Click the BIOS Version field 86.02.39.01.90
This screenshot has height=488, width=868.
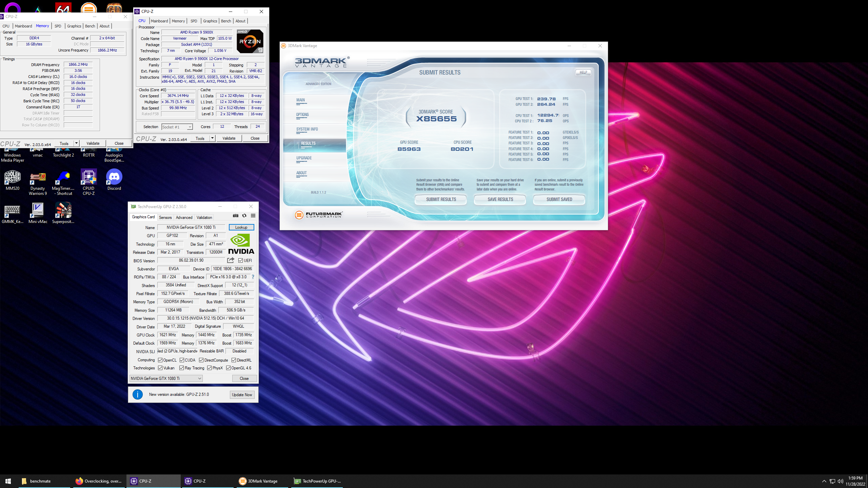[x=191, y=260]
